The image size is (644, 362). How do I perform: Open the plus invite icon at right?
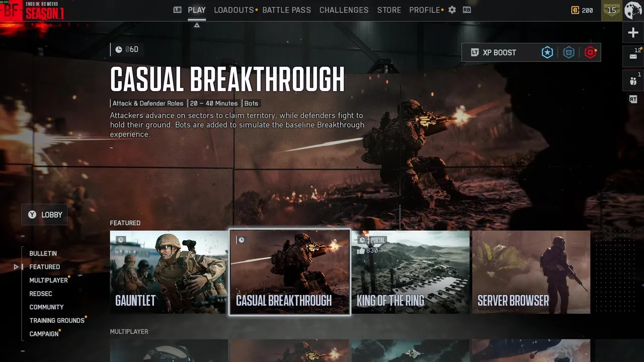pos(633,33)
